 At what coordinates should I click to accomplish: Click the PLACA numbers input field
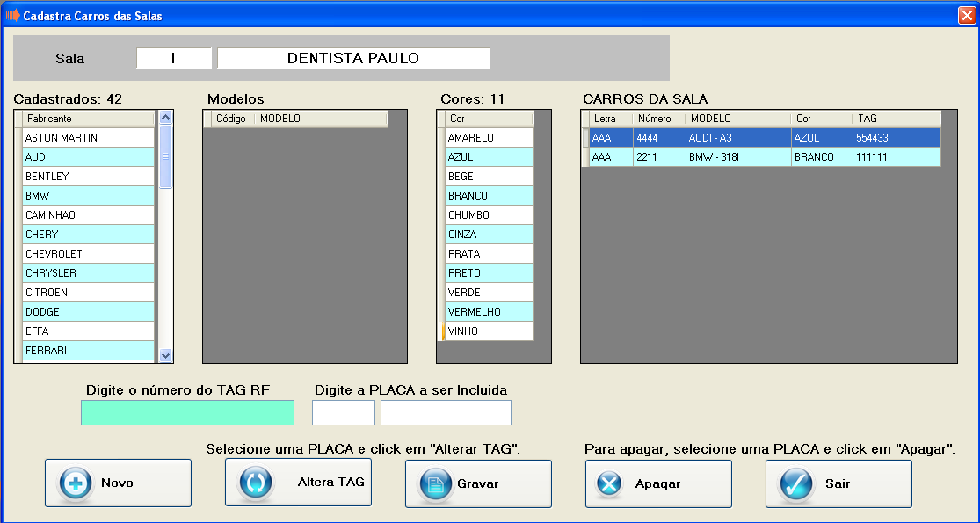pos(446,412)
